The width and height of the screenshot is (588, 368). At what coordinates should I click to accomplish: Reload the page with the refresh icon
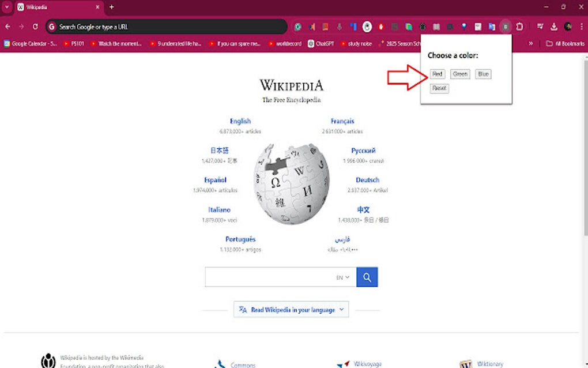tap(35, 27)
